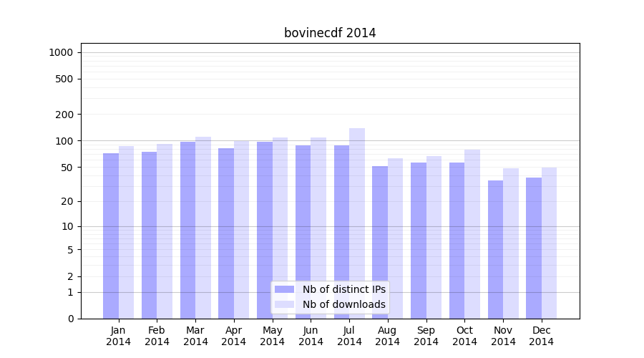Select the 'Nb of distinct IPs' legend label
This screenshot has height=358, width=644.
[343, 289]
